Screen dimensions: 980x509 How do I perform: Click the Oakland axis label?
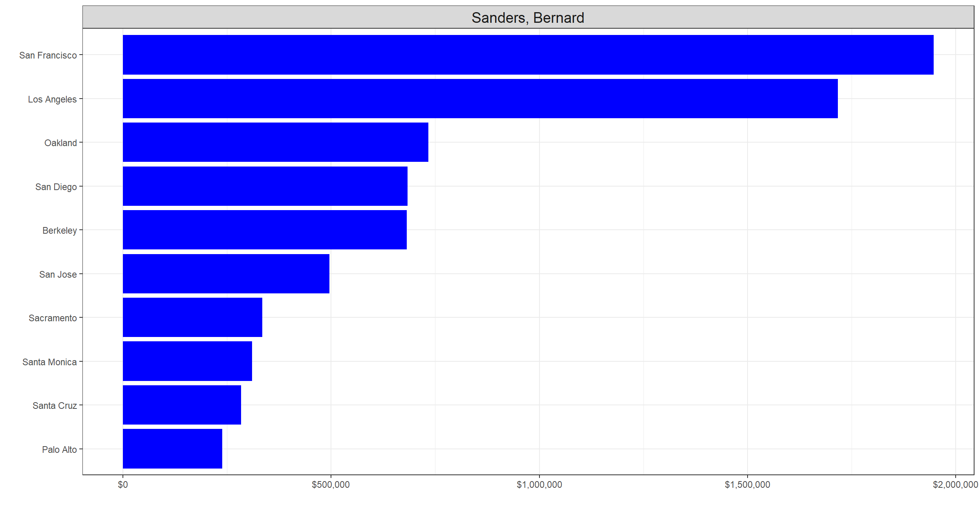point(60,143)
